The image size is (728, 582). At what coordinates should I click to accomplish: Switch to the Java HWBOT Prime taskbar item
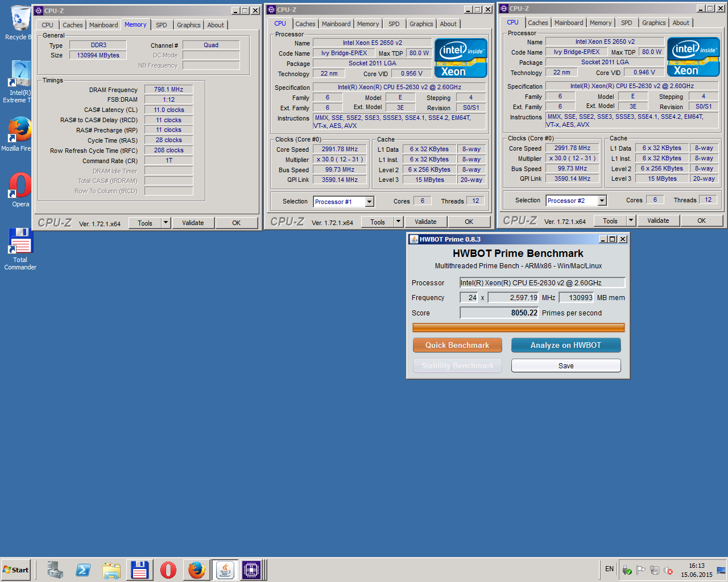pyautogui.click(x=225, y=570)
